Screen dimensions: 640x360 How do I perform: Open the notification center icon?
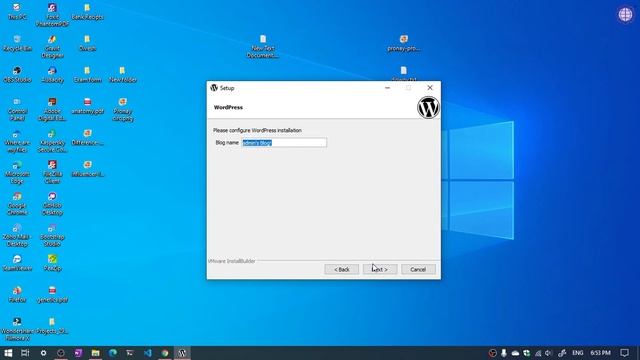pyautogui.click(x=624, y=353)
